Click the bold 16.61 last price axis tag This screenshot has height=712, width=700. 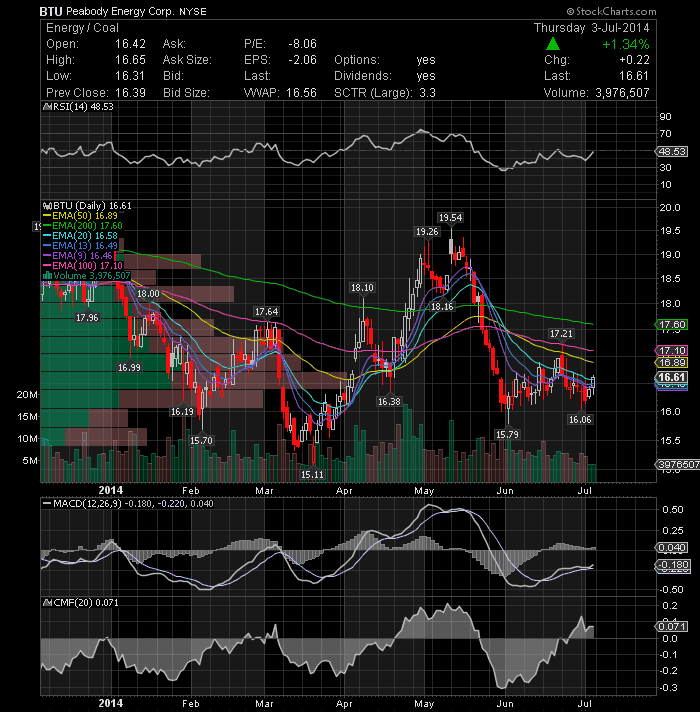(x=672, y=377)
